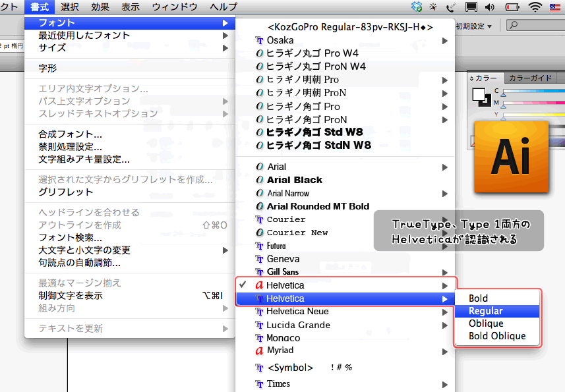Viewport: 565px width, 392px height.
Task: Select Geneva font entry
Action: click(345, 259)
